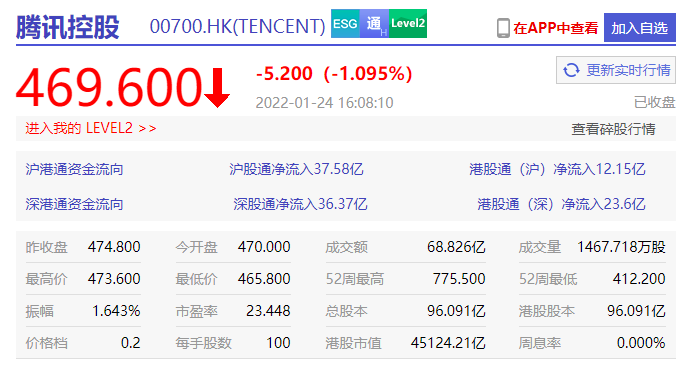Click 沪股通净流入37.58亿 link

pyautogui.click(x=296, y=169)
